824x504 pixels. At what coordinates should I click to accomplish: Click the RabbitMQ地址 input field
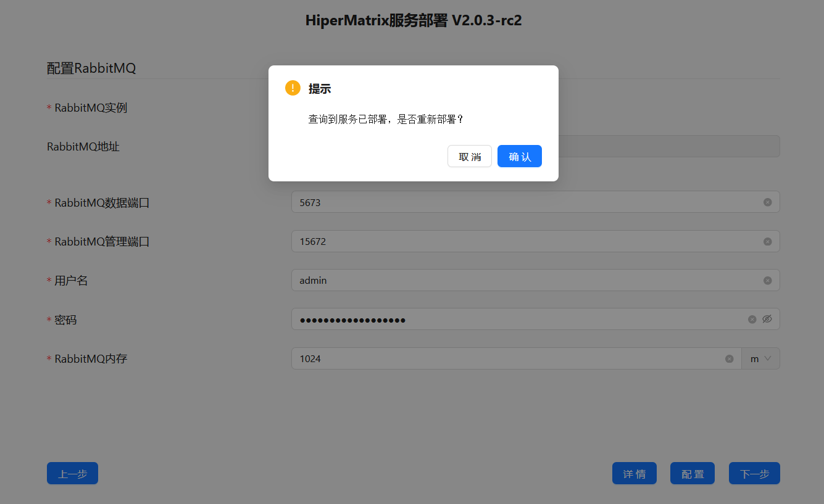coord(669,146)
